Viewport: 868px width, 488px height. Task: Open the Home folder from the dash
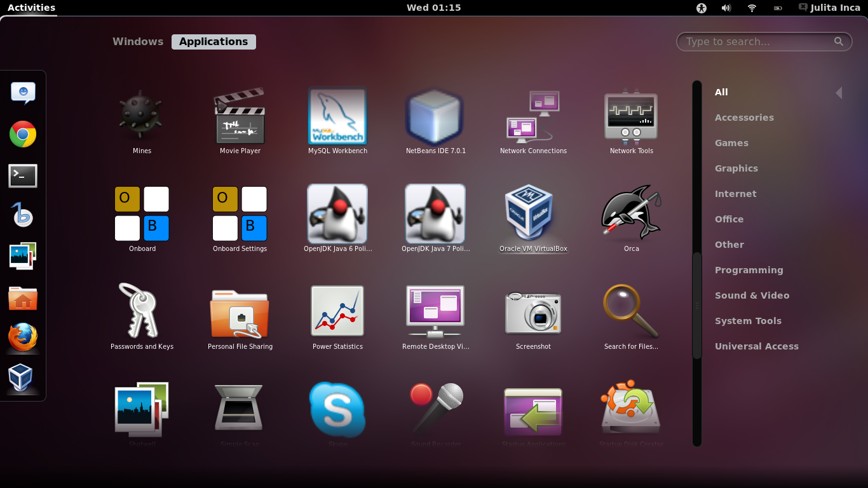pos(23,297)
